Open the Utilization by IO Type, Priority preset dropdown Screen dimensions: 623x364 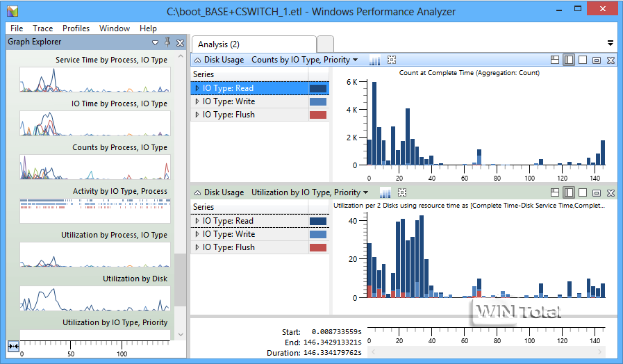(365, 192)
